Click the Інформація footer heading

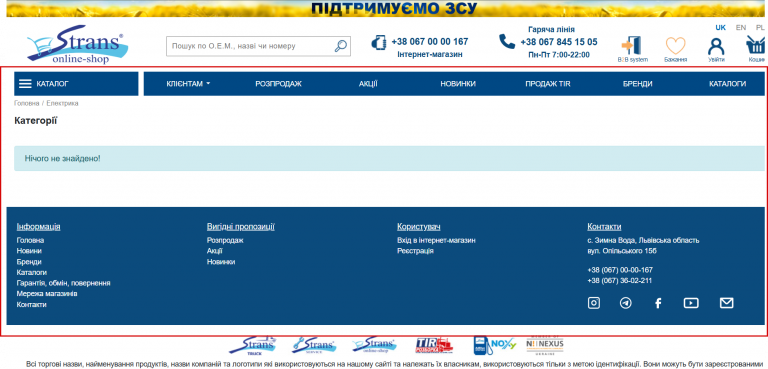[39, 226]
